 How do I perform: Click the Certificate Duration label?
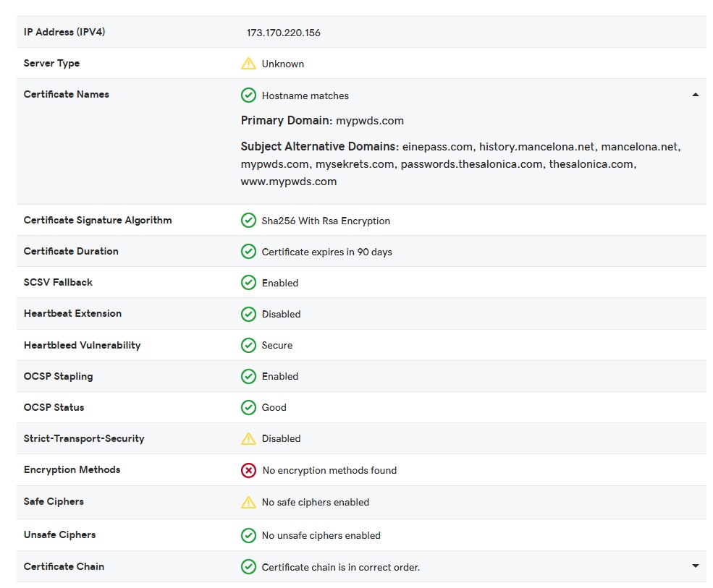coord(71,251)
